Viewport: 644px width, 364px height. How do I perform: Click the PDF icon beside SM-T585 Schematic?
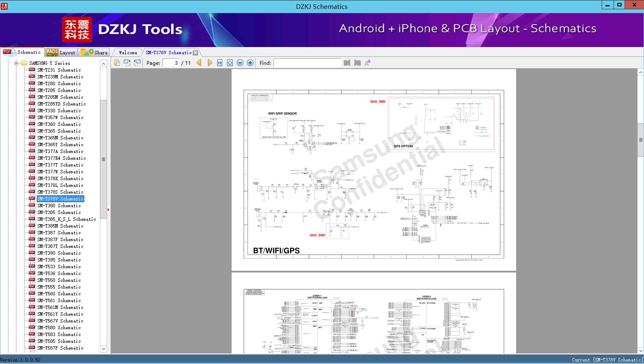coord(32,341)
